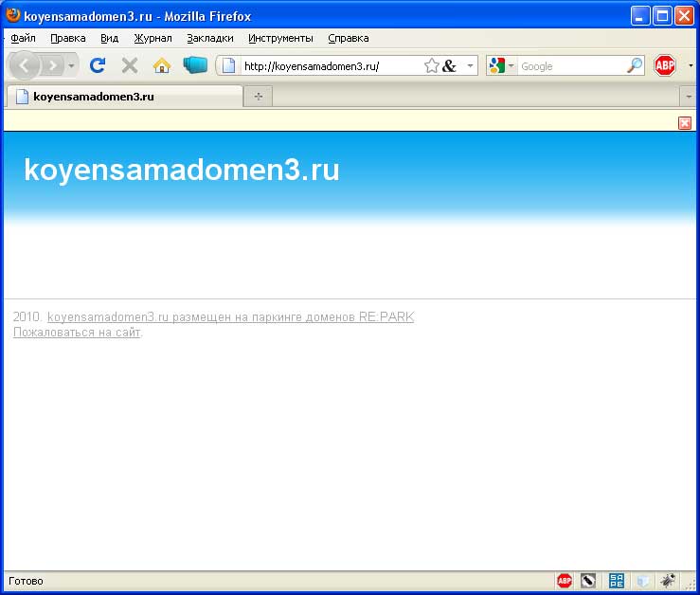Open a new tab with plus button
Viewport: 700px width, 595px height.
pyautogui.click(x=259, y=97)
